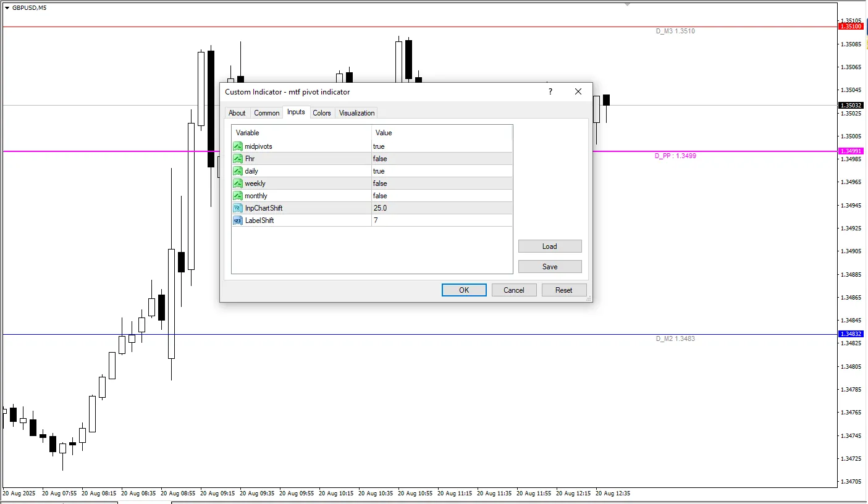Click the question mark help icon

550,91
